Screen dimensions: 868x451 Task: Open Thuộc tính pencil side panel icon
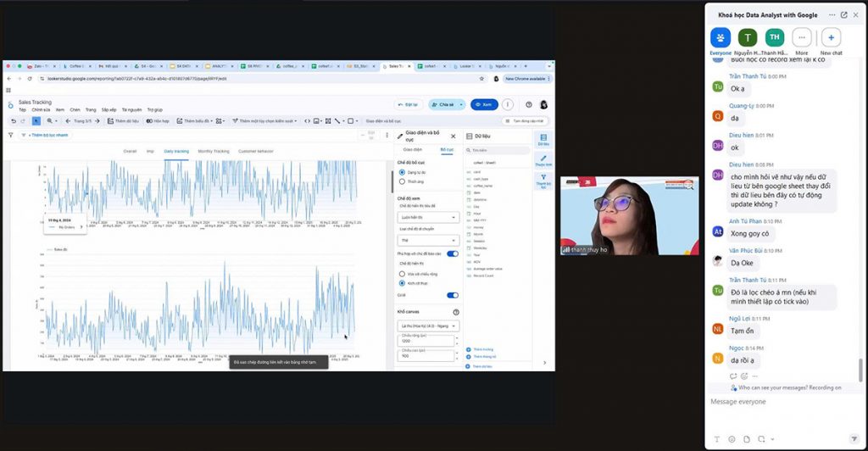click(x=543, y=160)
